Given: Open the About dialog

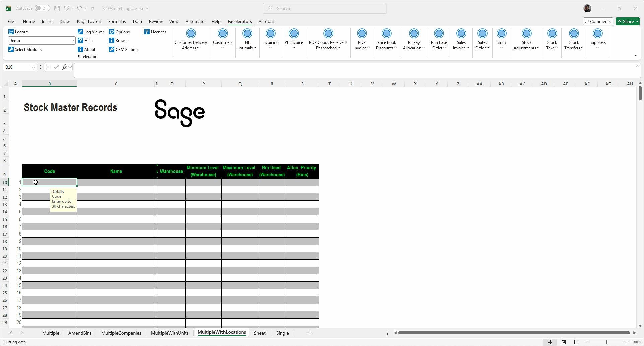Looking at the screenshot, I should pyautogui.click(x=86, y=49).
